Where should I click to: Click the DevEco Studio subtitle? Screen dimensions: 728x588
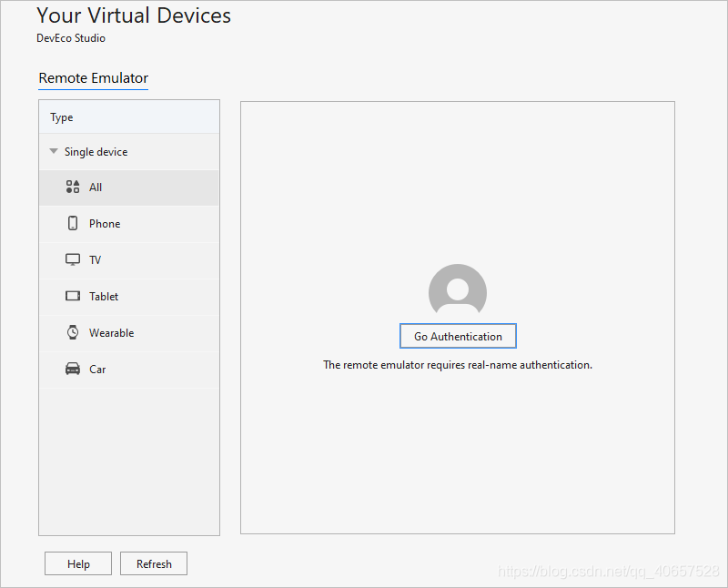71,38
